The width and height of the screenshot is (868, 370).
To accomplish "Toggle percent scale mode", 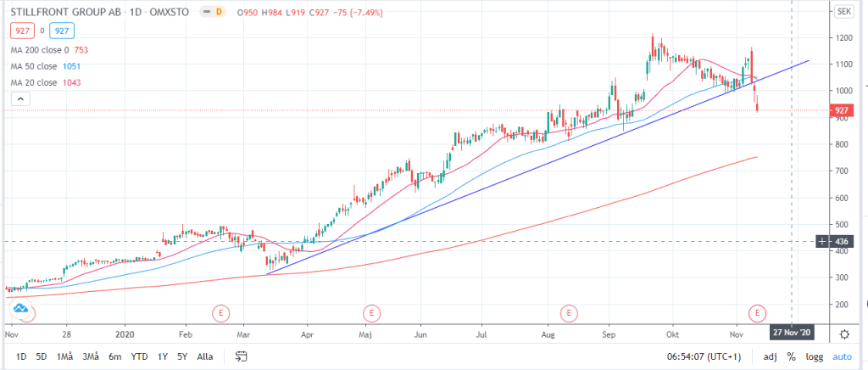I will [790, 356].
